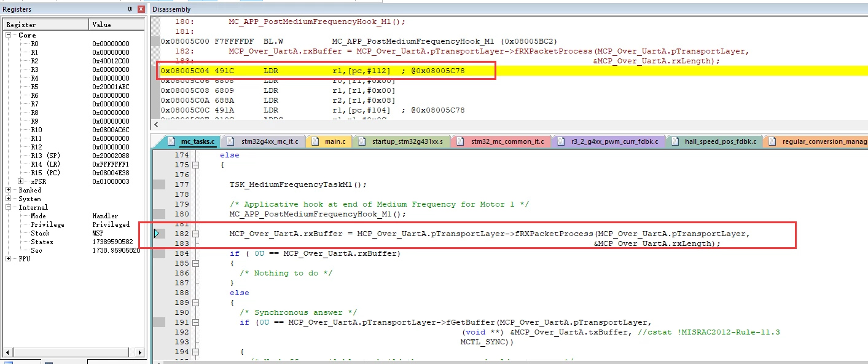Collapse the code fold at line 182
Image resolution: width=868 pixels, height=364 pixels.
[x=196, y=234]
